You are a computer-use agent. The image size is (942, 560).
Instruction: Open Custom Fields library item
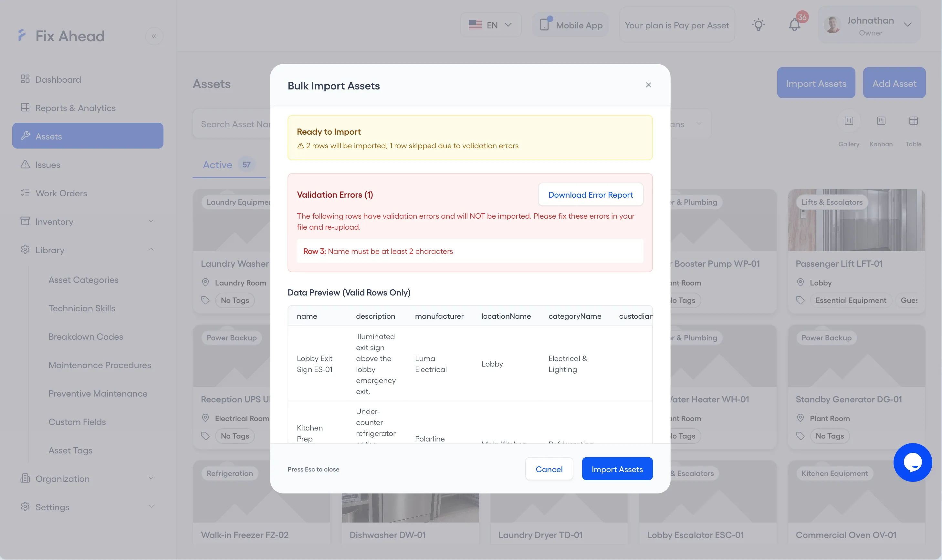[77, 422]
